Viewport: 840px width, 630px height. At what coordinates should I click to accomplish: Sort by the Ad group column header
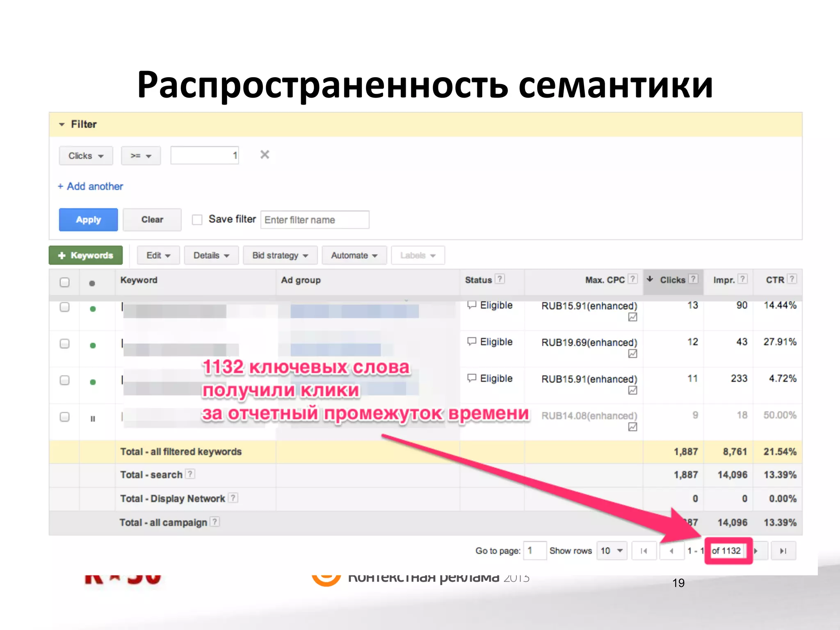[x=301, y=280]
